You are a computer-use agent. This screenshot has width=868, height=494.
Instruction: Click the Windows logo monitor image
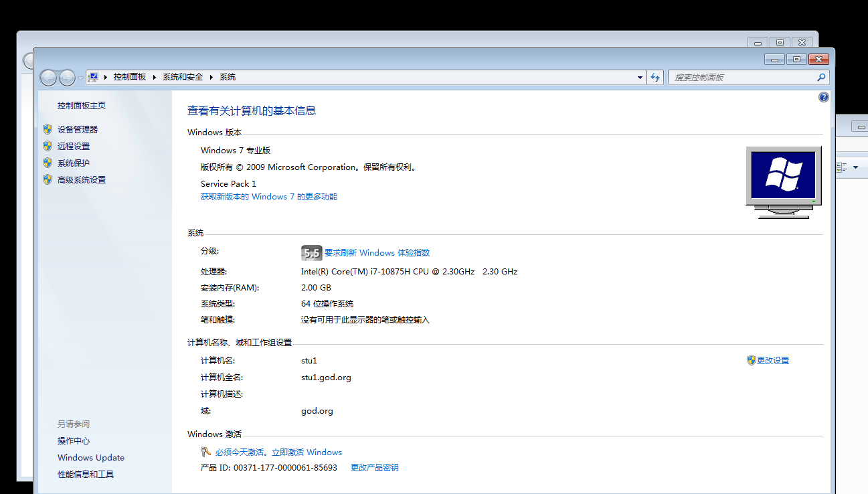(x=784, y=183)
